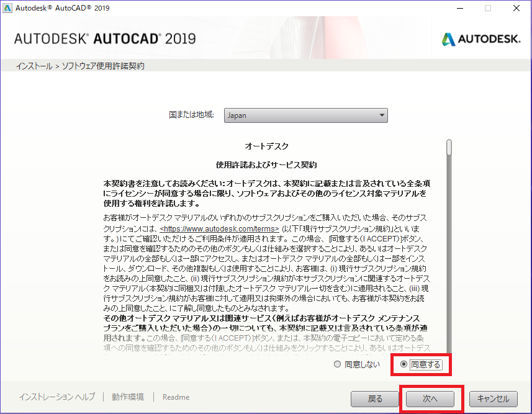The width and height of the screenshot is (532, 414).
Task: Click the キャンセル (Cancel) button
Action: tap(494, 398)
